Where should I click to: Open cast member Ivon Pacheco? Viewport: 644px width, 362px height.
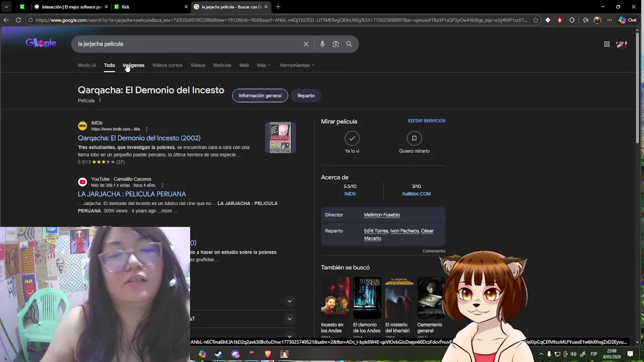click(x=405, y=231)
